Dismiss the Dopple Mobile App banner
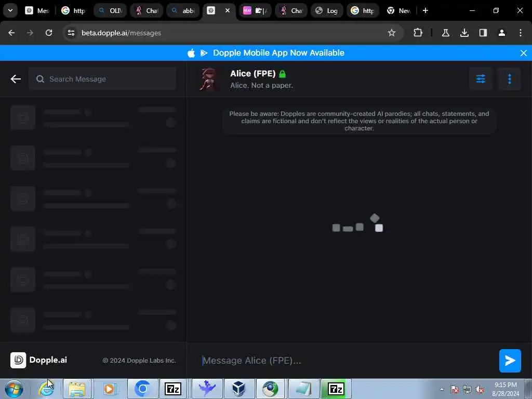 pos(524,53)
